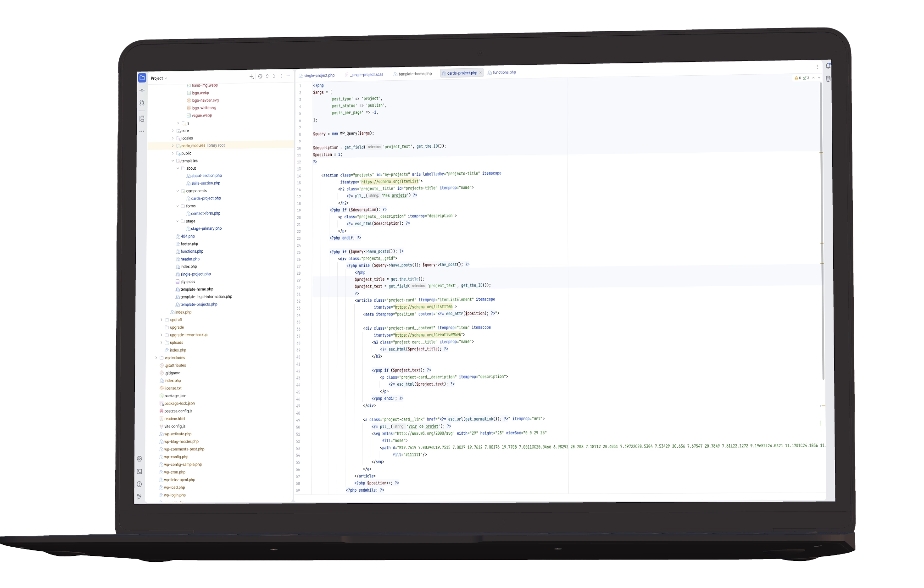Select contact-form.php in project tree
Image resolution: width=924 pixels, height=588 pixels.
pos(203,214)
